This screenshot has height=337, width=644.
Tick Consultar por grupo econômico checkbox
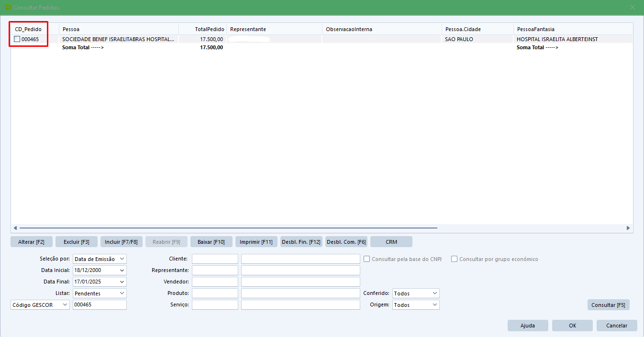(x=455, y=259)
